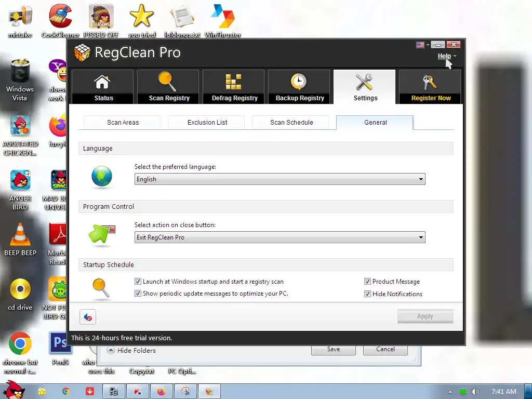Image resolution: width=532 pixels, height=399 pixels.
Task: Click the Register Now tab
Action: point(430,87)
